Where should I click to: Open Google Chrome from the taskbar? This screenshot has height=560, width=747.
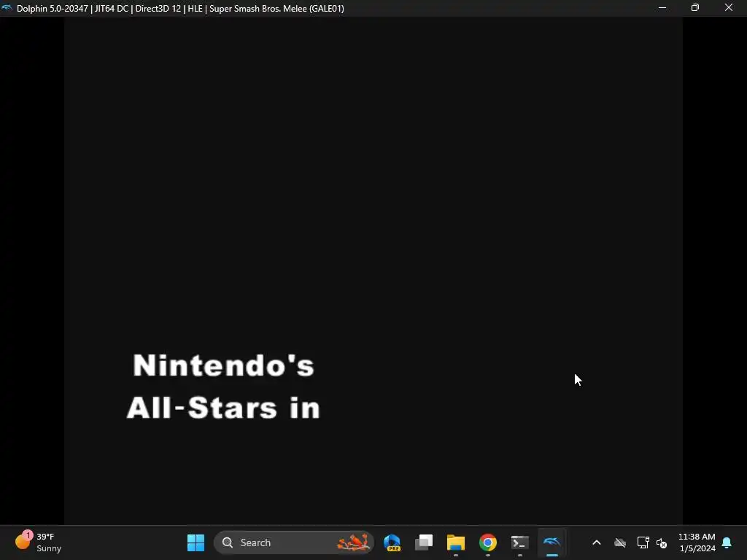click(x=488, y=542)
